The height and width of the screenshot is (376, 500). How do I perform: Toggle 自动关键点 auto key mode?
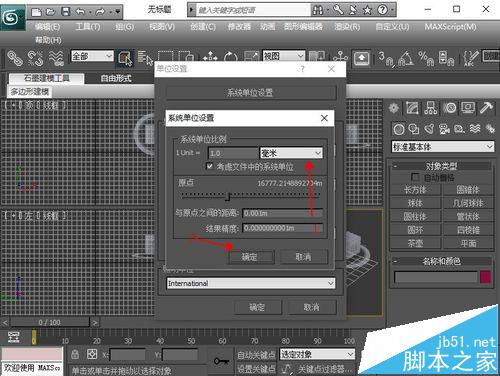pyautogui.click(x=256, y=355)
